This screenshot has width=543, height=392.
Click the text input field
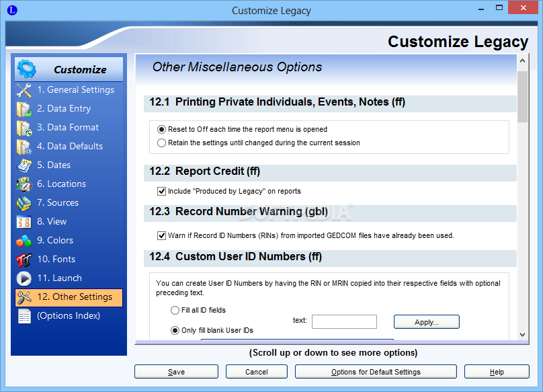pos(344,321)
